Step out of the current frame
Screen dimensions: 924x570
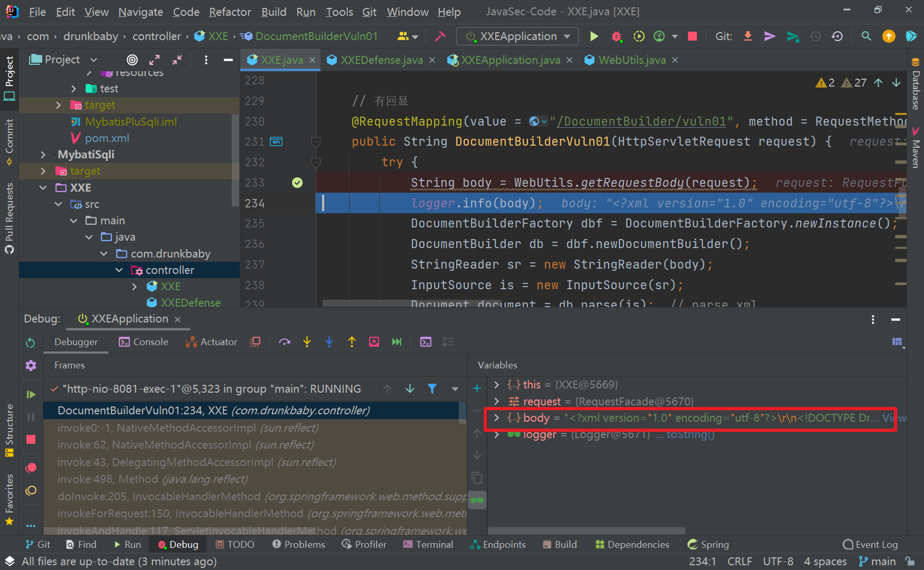[352, 341]
